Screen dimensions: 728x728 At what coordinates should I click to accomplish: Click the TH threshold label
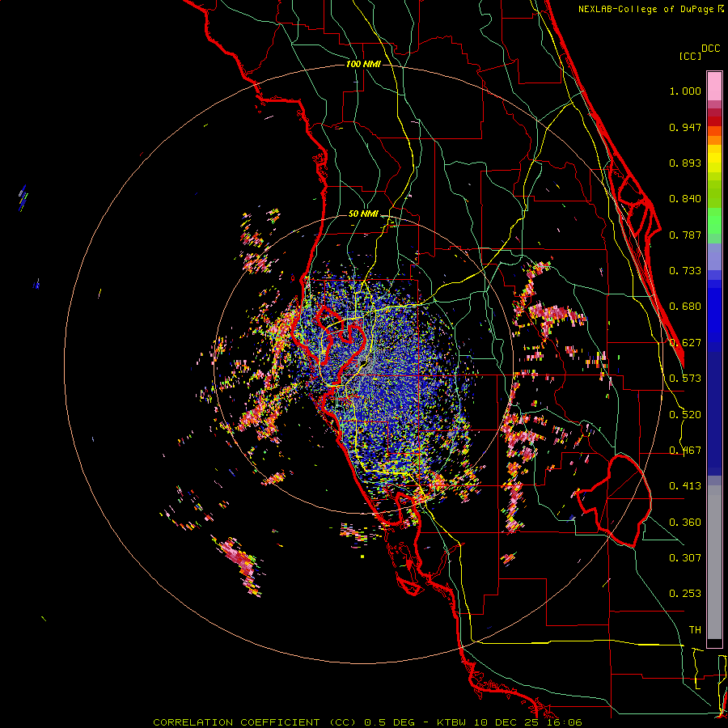695,630
